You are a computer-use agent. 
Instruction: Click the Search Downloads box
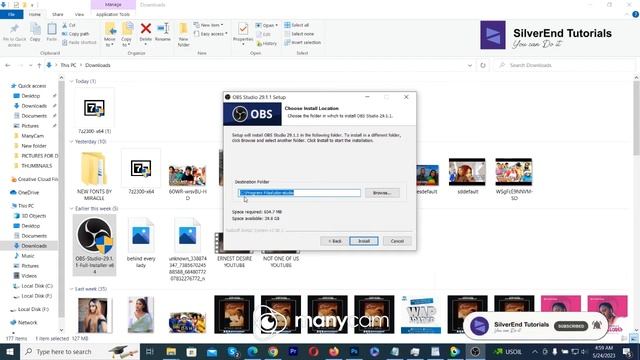click(565, 65)
